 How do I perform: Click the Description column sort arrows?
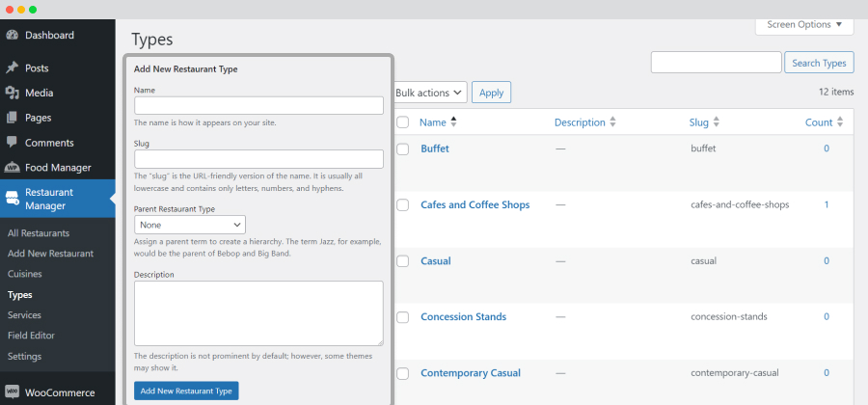pos(612,122)
